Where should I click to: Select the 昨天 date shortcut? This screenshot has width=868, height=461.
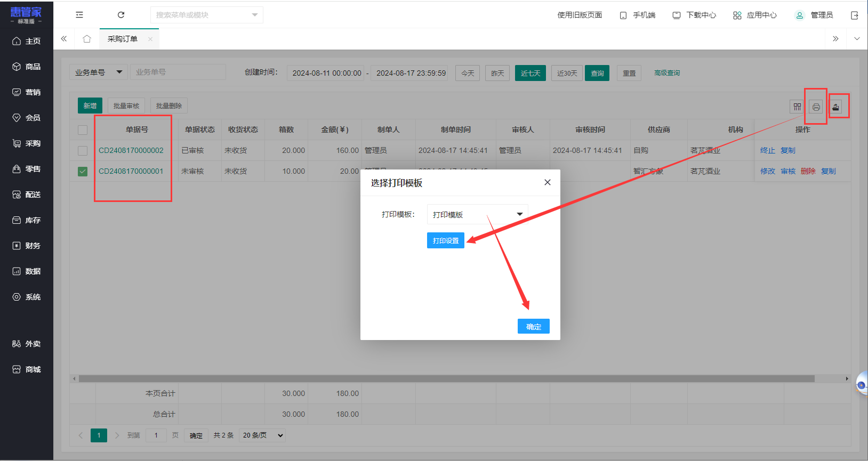[x=497, y=73]
